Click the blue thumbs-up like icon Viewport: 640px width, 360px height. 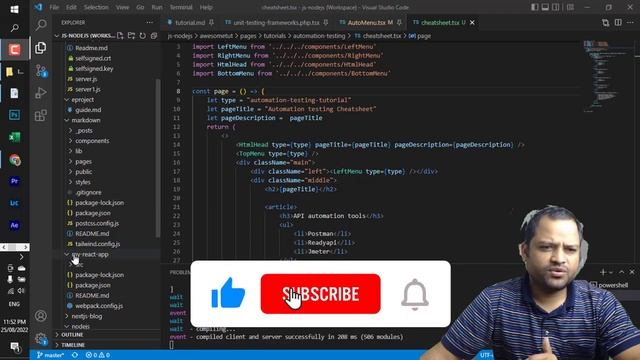(228, 293)
